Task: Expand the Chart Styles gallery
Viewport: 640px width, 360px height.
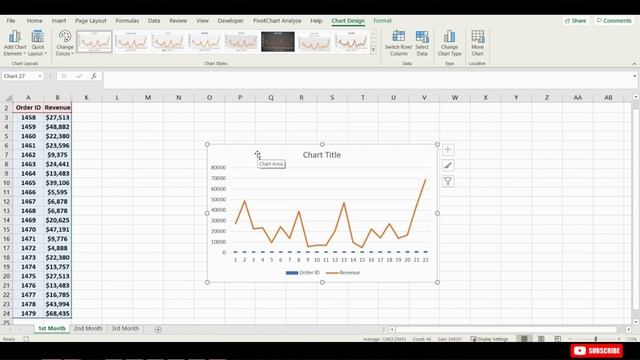Action: click(373, 50)
